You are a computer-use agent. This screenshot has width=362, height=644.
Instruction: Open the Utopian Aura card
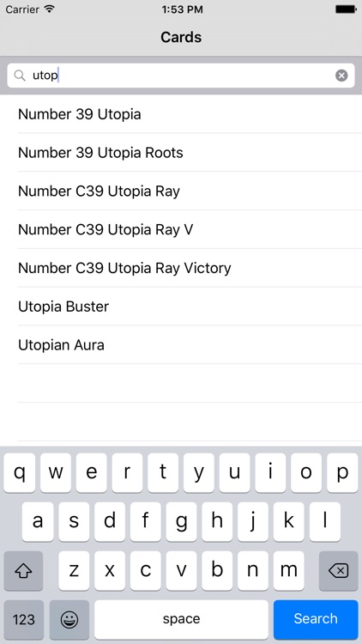[181, 345]
